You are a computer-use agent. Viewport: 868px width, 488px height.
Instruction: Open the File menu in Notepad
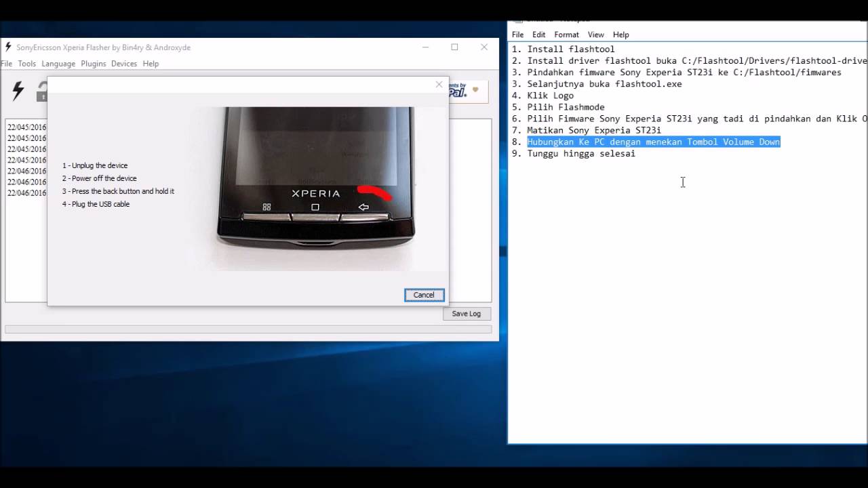(x=517, y=35)
